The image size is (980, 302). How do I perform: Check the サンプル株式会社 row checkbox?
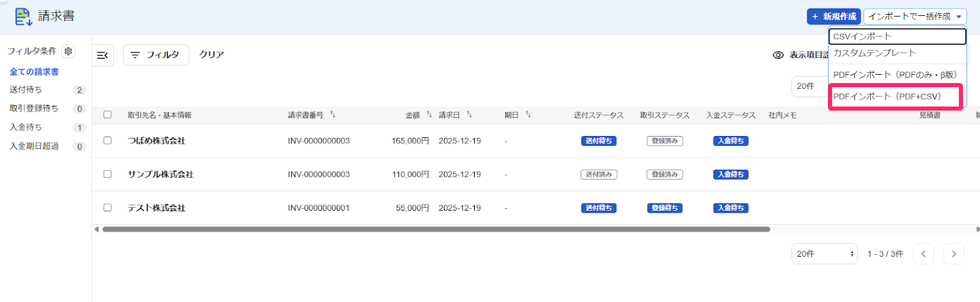click(108, 174)
